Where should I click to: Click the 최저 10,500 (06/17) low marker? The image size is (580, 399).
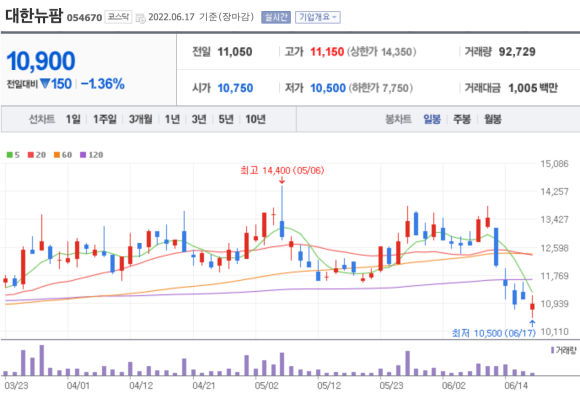tap(494, 333)
